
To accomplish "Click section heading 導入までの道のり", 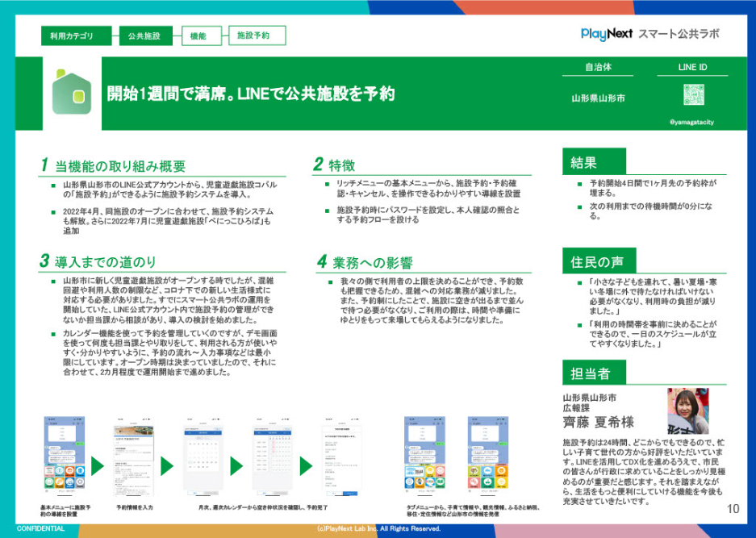I will (106, 262).
